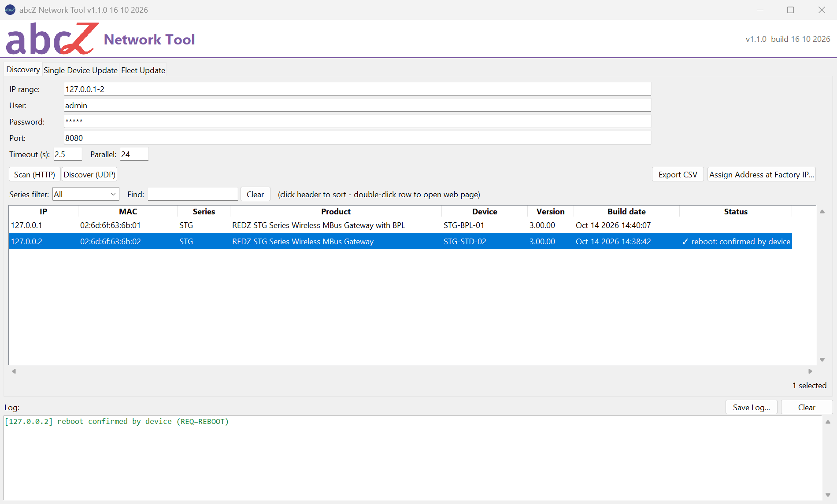Open the Discovery tab

point(23,70)
